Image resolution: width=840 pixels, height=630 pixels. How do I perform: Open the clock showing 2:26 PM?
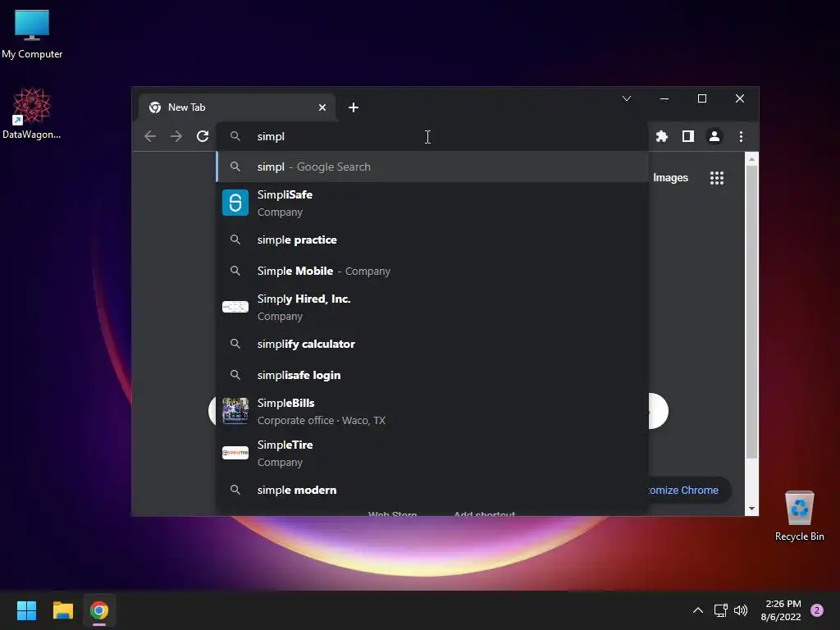pyautogui.click(x=782, y=610)
